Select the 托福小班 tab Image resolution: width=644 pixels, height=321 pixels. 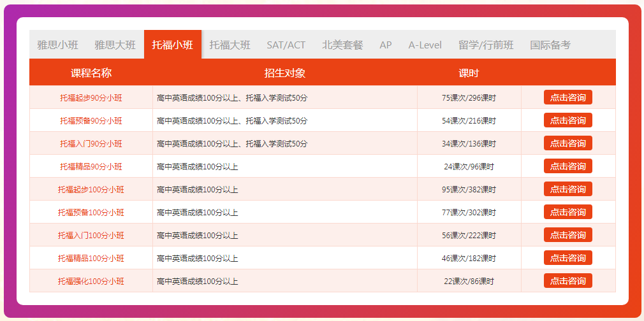click(x=173, y=45)
